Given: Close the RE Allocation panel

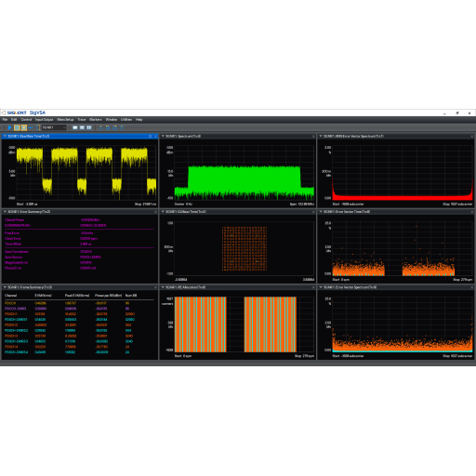Looking at the screenshot, I should tap(313, 287).
